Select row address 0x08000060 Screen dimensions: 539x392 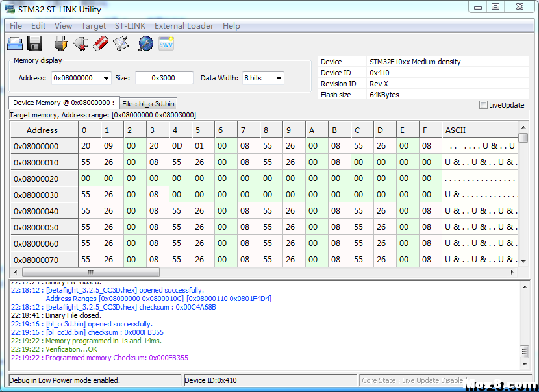point(44,243)
